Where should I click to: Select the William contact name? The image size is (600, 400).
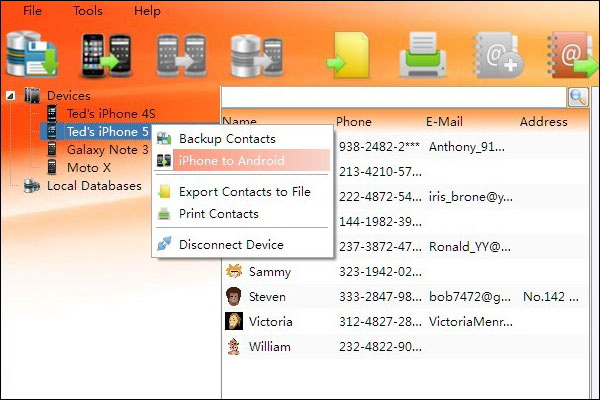click(x=270, y=347)
